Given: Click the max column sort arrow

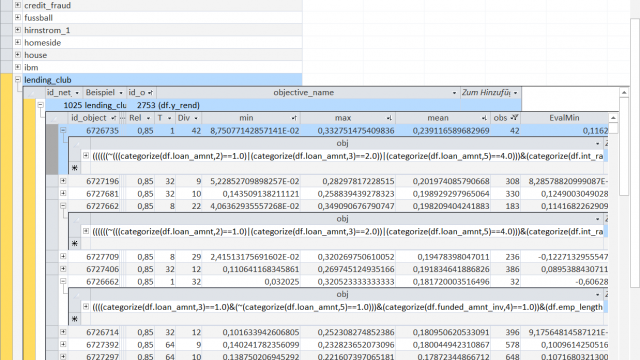Looking at the screenshot, I should tap(389, 118).
